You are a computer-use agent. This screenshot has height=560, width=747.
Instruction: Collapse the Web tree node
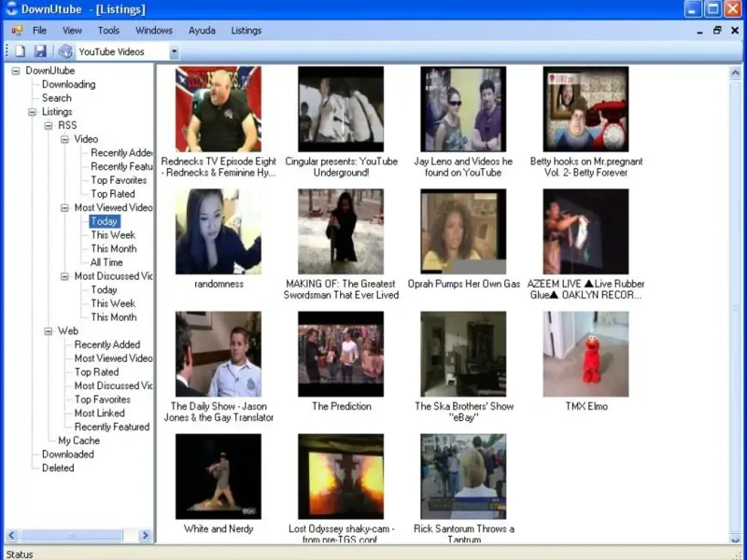coord(49,330)
